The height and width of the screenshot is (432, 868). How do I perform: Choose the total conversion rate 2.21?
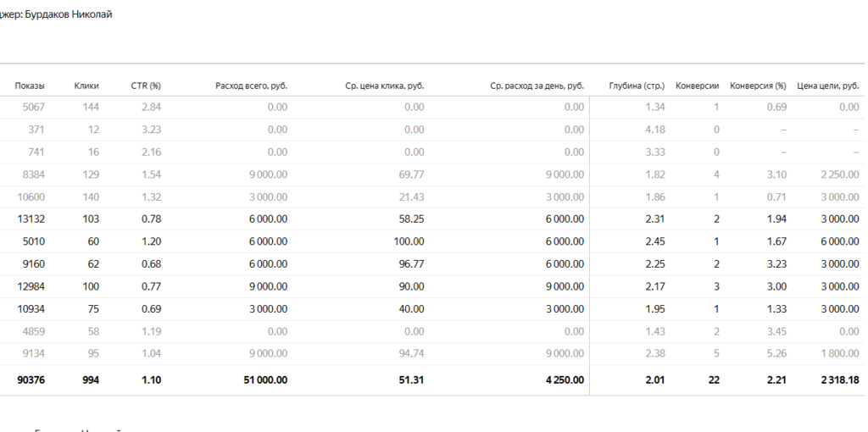click(776, 380)
